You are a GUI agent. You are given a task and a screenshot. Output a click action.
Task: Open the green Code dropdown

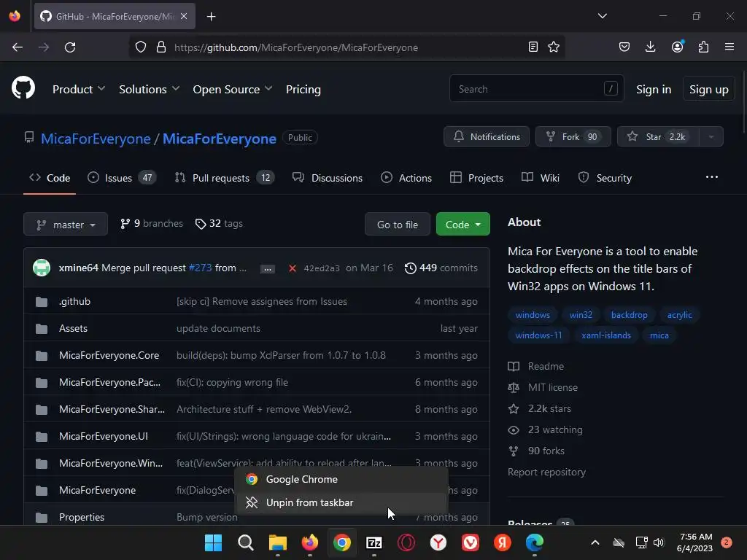(x=462, y=225)
